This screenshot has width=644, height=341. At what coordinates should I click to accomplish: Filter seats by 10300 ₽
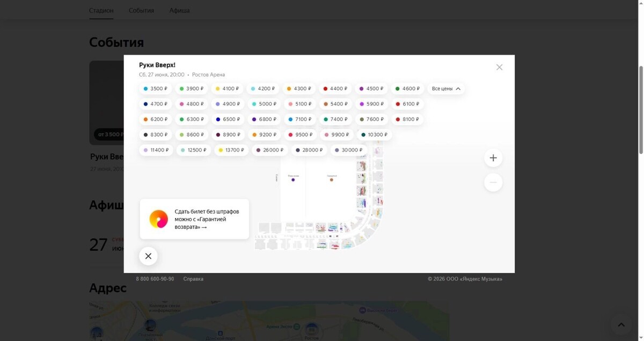tap(374, 135)
